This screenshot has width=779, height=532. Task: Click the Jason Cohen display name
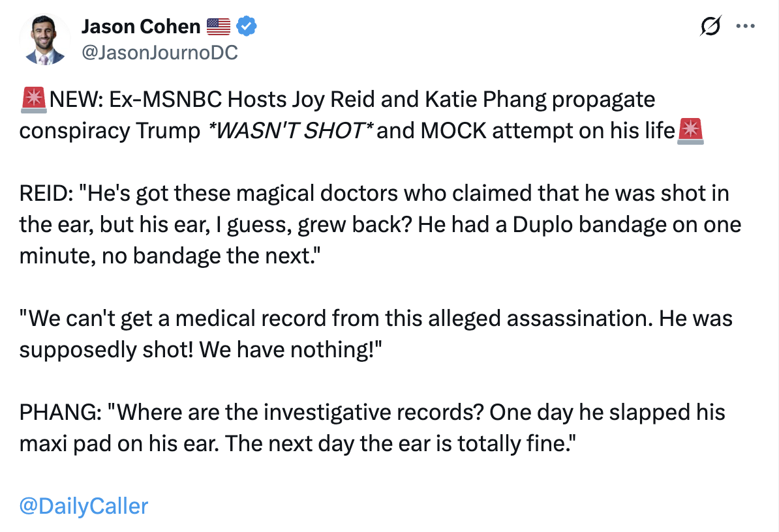click(x=140, y=27)
